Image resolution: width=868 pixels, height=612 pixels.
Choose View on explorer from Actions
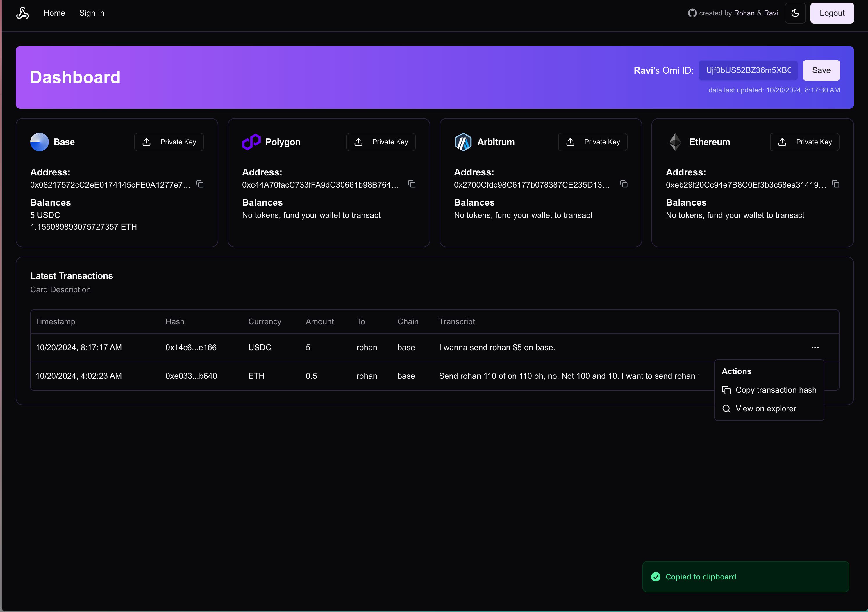pos(769,409)
